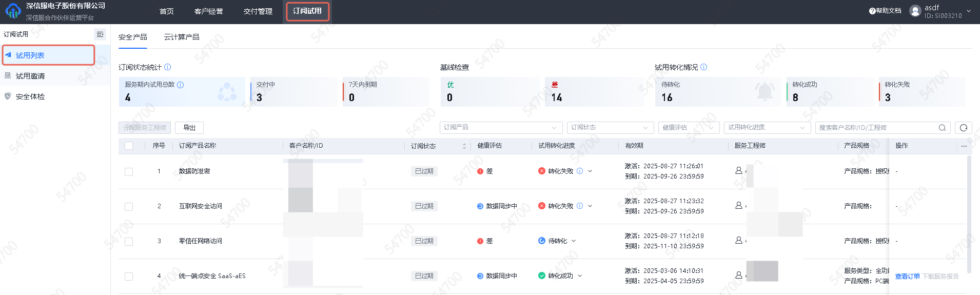Open the 订阅产品 filter dropdown

[500, 128]
